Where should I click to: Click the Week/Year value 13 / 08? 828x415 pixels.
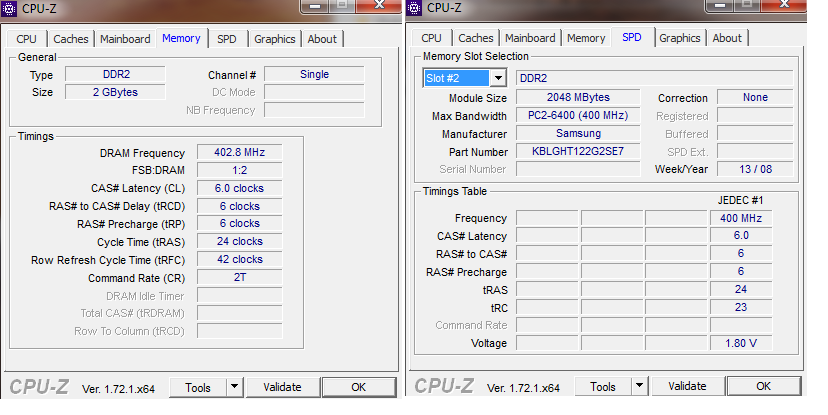tap(756, 169)
